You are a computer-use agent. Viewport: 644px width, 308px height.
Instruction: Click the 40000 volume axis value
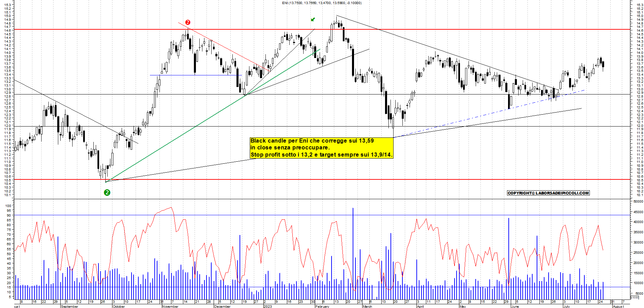638,222
